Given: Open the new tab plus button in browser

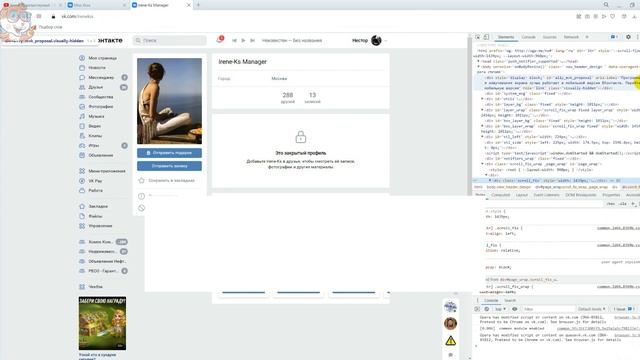Looking at the screenshot, I should [198, 5].
